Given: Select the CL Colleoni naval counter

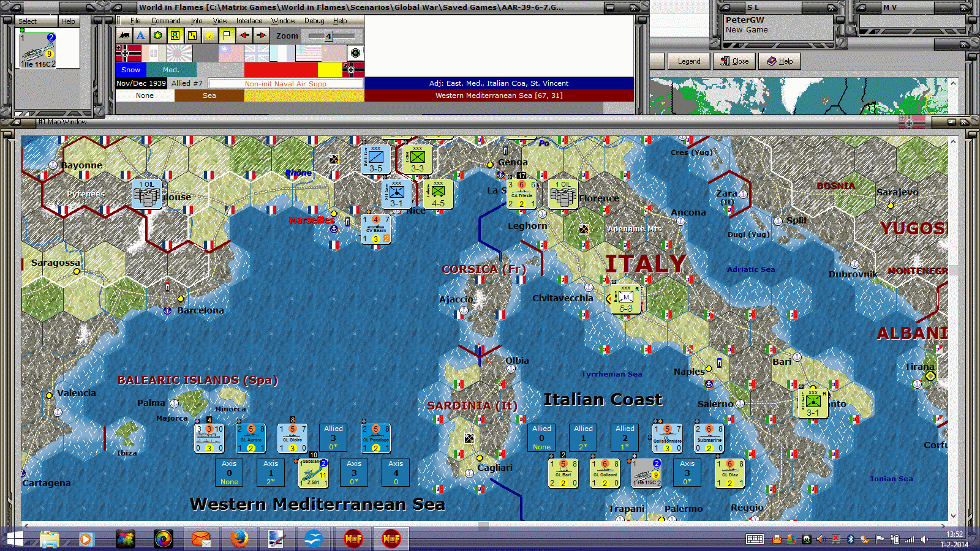Looking at the screenshot, I should (x=605, y=473).
